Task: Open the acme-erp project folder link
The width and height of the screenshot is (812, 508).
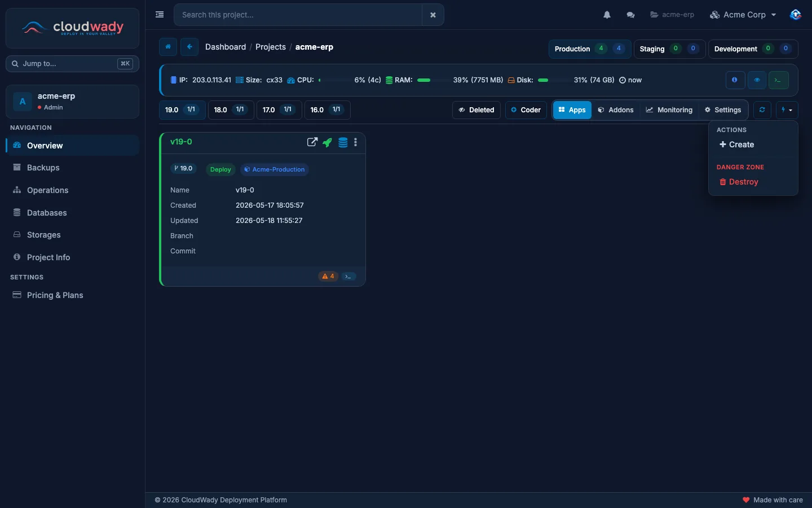Action: (x=672, y=15)
